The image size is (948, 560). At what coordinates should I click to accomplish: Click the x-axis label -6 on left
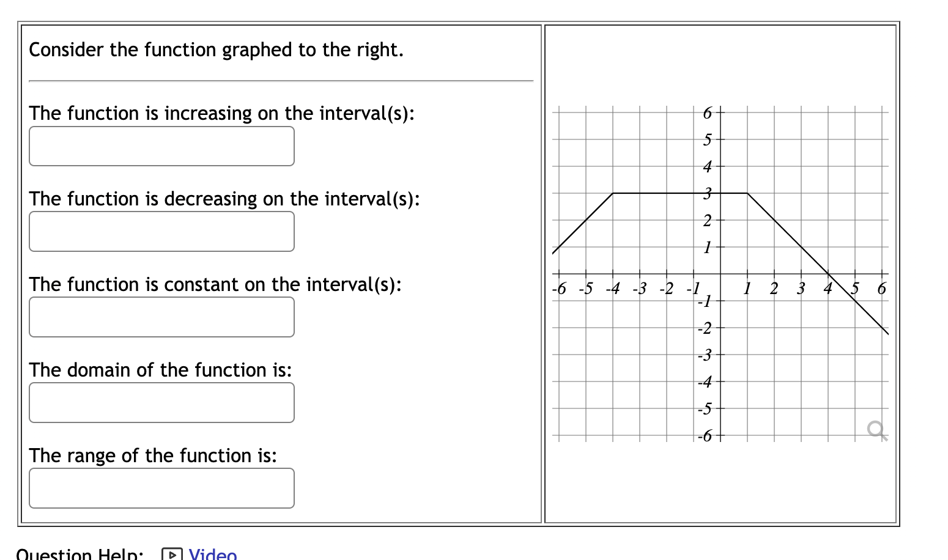click(559, 288)
